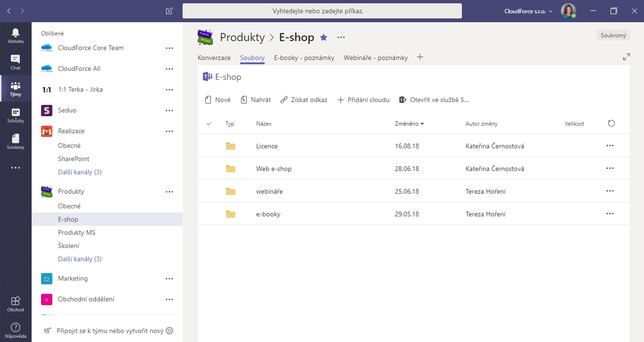Viewport: 644px width, 342px height.
Task: Open the Licence folder
Action: (x=267, y=146)
